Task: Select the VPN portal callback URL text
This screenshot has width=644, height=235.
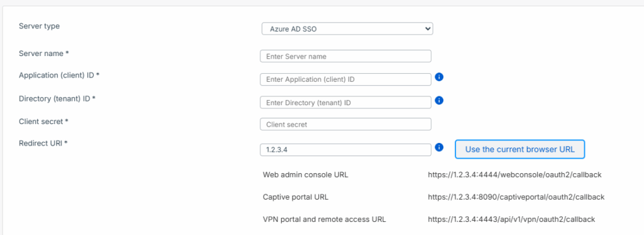Action: pos(511,219)
